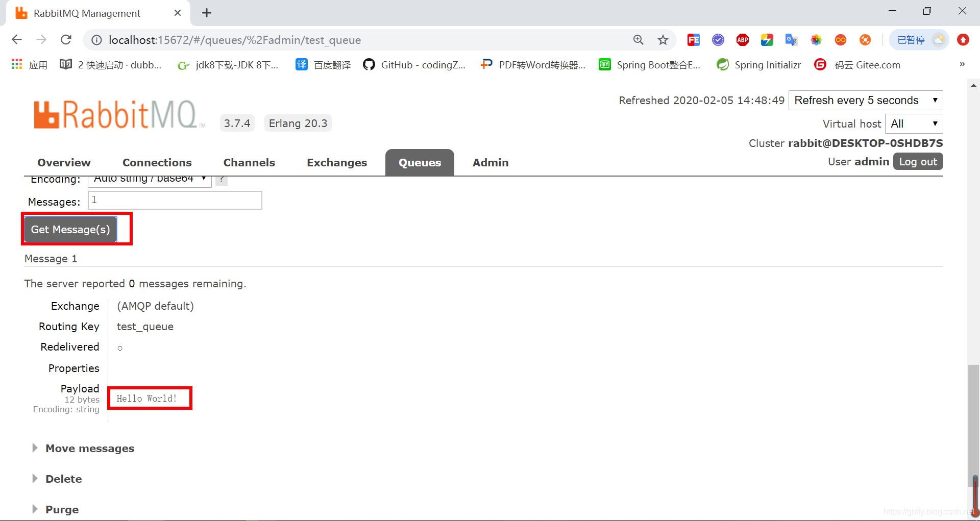Click the Get Message(s) button
The image size is (980, 521).
tap(70, 229)
